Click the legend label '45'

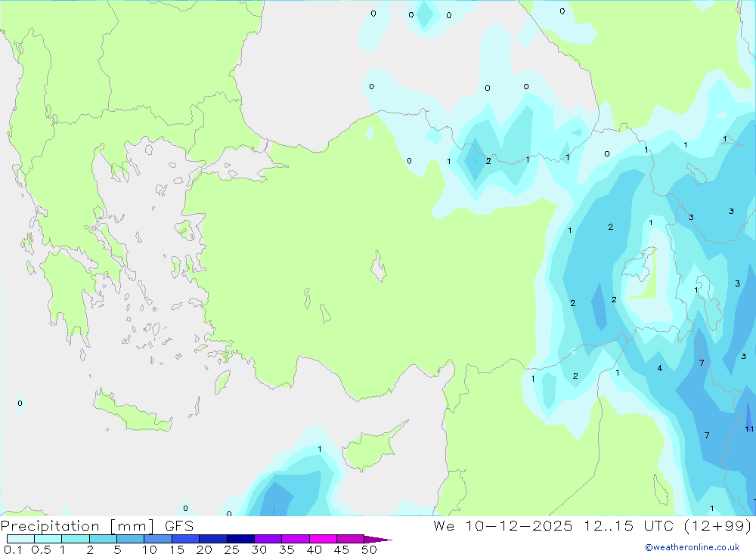point(342,549)
